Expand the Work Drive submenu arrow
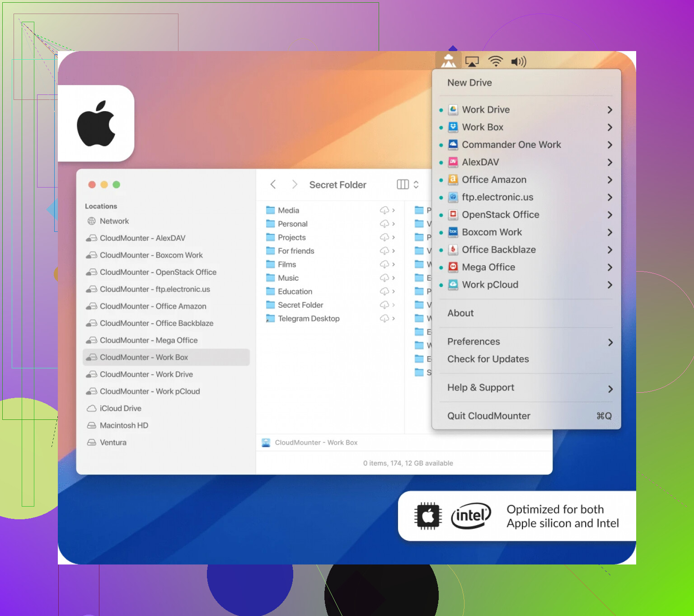The image size is (694, 616). (610, 110)
